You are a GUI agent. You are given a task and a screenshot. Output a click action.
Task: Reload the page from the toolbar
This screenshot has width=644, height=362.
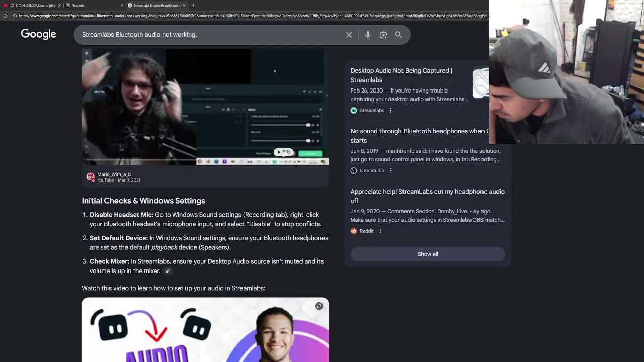(5, 16)
